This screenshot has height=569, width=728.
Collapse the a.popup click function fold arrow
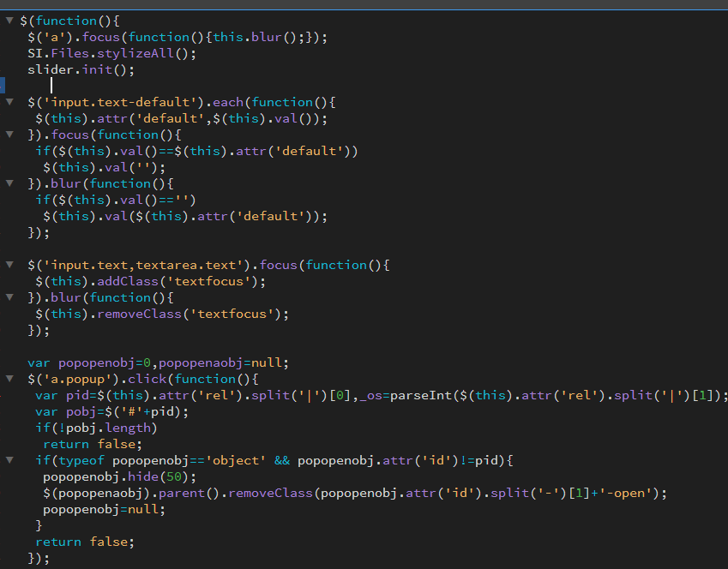(x=9, y=379)
